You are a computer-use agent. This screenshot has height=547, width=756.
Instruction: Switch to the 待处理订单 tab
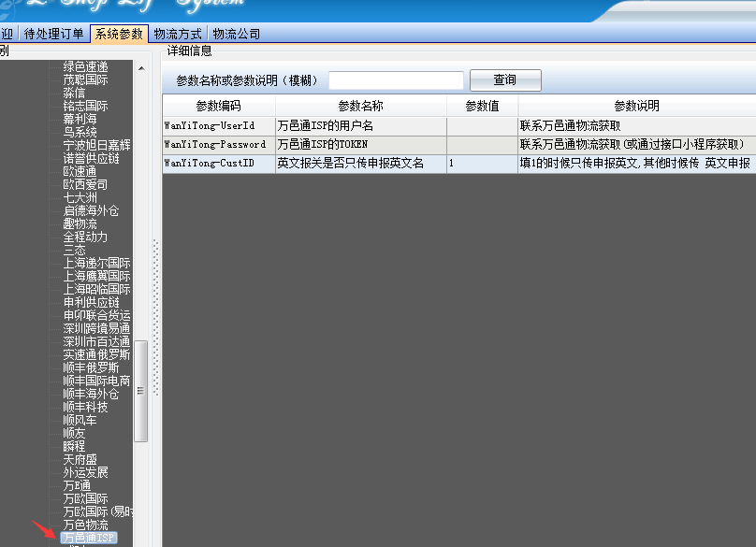[x=53, y=34]
